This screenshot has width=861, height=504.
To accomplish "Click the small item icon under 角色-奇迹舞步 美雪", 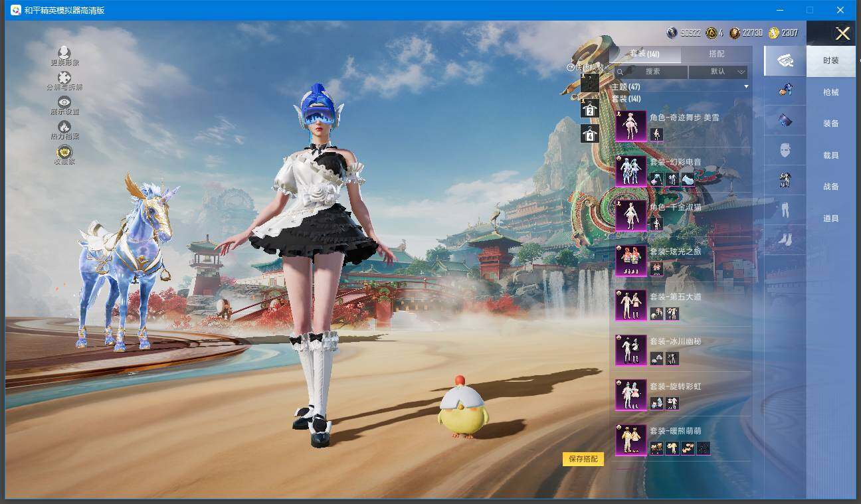I will [x=656, y=134].
